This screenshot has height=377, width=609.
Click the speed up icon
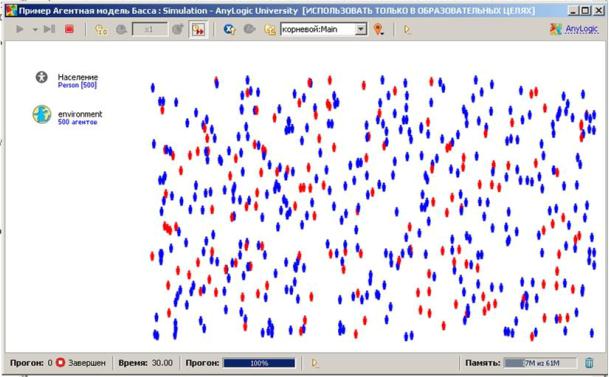coord(178,30)
